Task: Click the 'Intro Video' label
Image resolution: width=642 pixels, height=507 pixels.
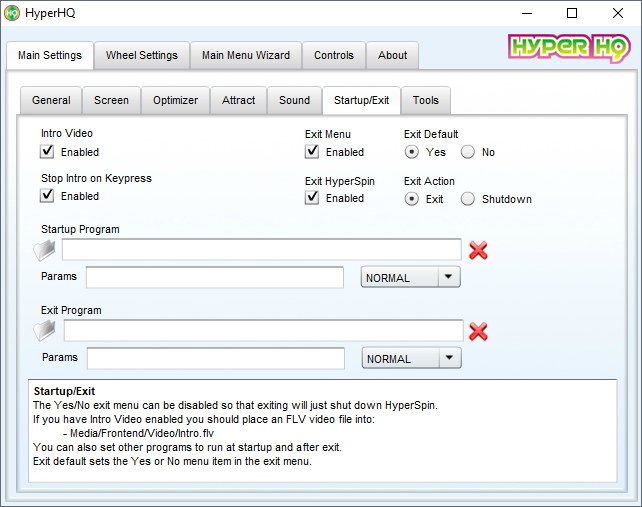Action: point(67,133)
